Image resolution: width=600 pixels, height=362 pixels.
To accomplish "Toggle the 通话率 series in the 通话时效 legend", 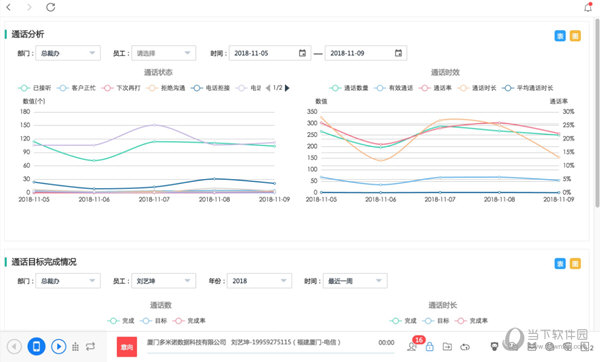I will (x=435, y=88).
